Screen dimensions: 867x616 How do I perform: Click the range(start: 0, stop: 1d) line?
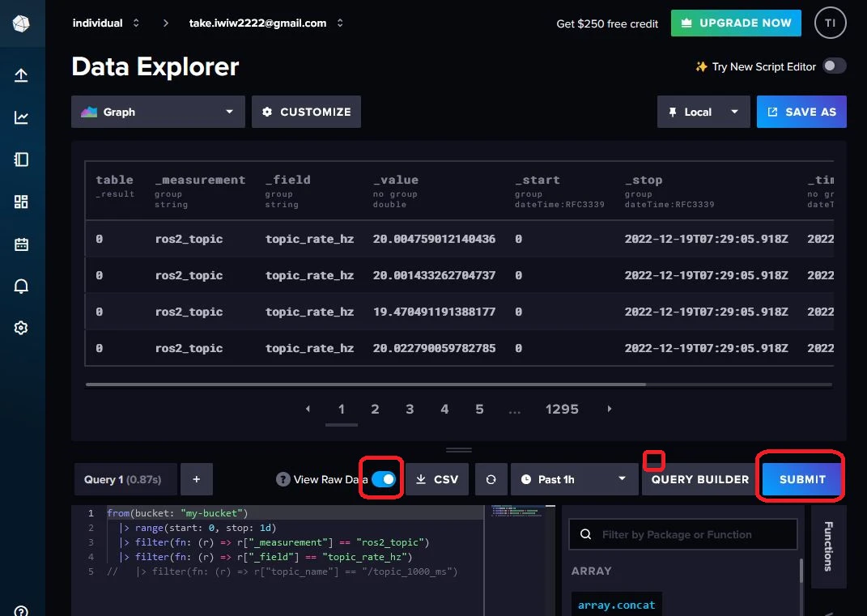pyautogui.click(x=198, y=528)
